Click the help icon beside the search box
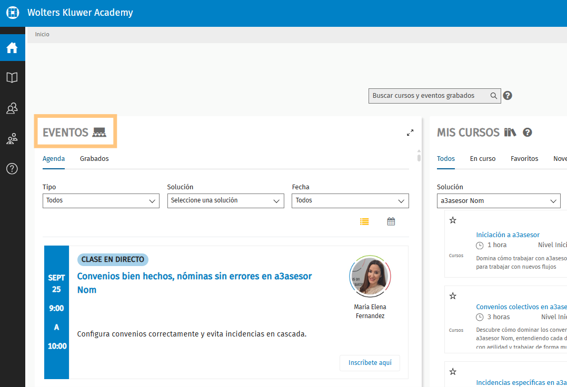This screenshot has width=567, height=387. [x=508, y=95]
